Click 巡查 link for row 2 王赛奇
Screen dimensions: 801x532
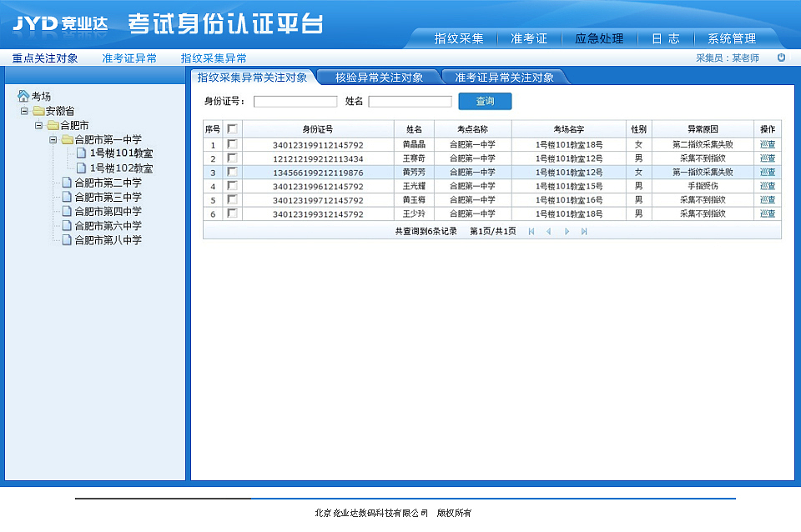click(768, 158)
